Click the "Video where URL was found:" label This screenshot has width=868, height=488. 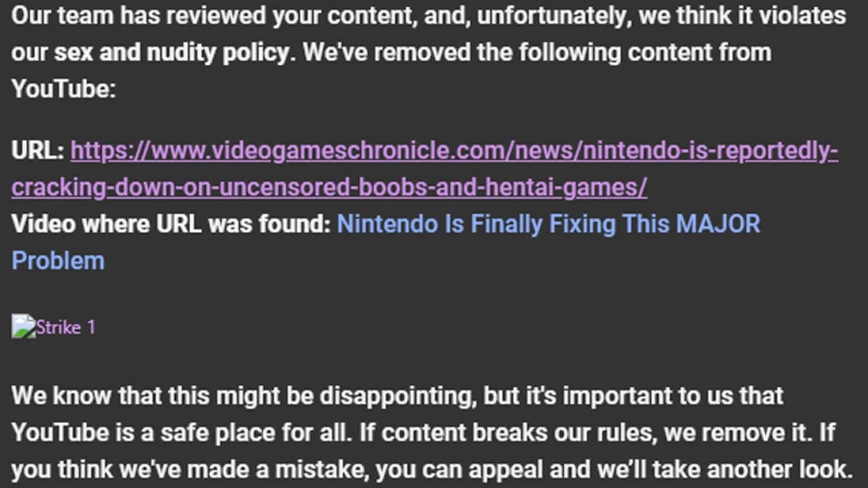click(170, 224)
